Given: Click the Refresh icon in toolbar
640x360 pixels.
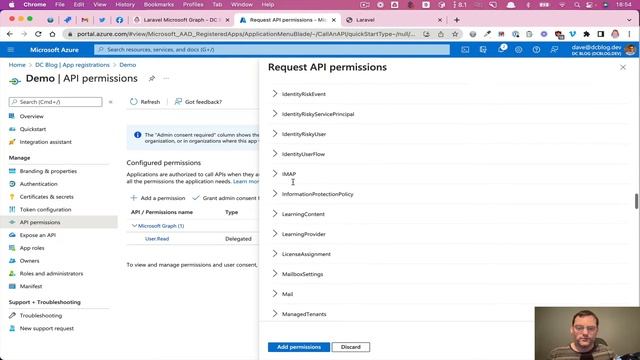Looking at the screenshot, I should coord(134,102).
